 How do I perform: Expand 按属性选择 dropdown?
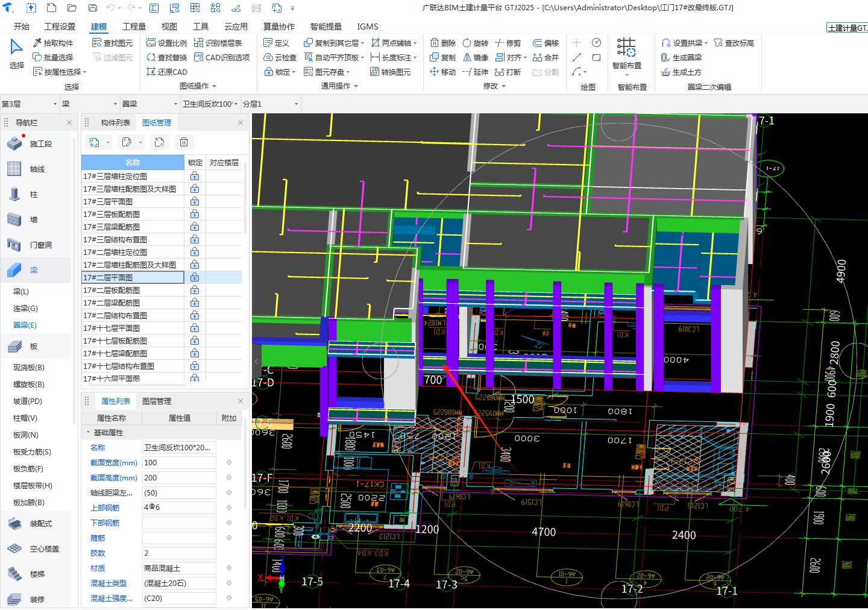point(84,72)
